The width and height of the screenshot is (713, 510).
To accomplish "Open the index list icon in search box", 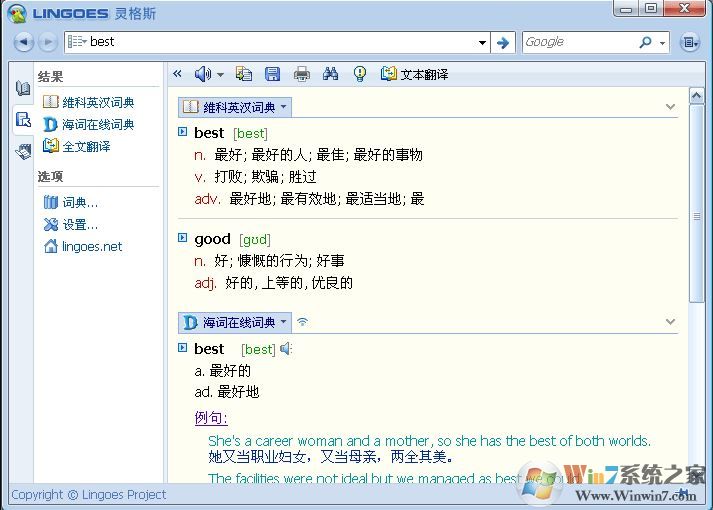I will pyautogui.click(x=77, y=42).
